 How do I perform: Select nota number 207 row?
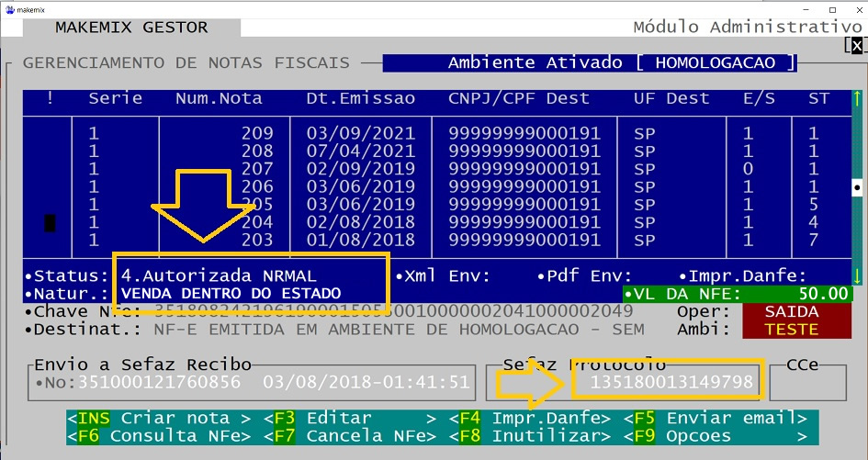click(x=437, y=169)
